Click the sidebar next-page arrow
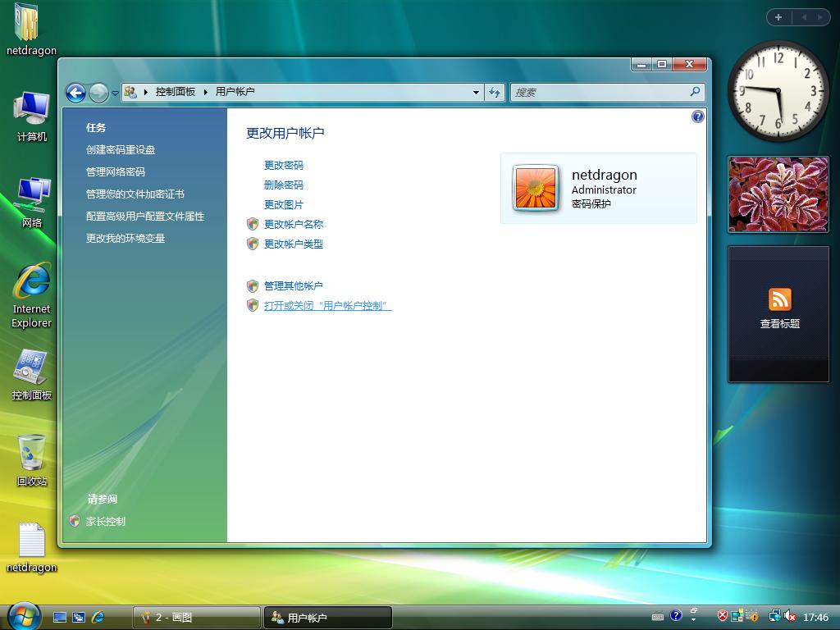This screenshot has height=630, width=840. tap(819, 17)
